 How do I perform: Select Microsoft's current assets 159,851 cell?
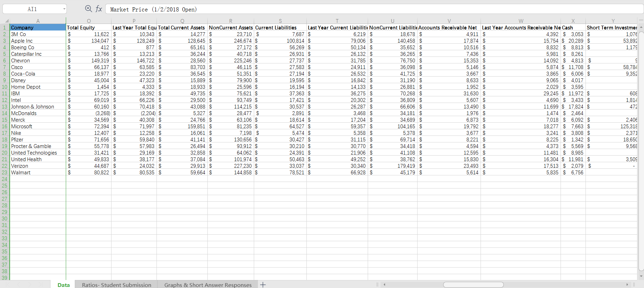(x=182, y=126)
